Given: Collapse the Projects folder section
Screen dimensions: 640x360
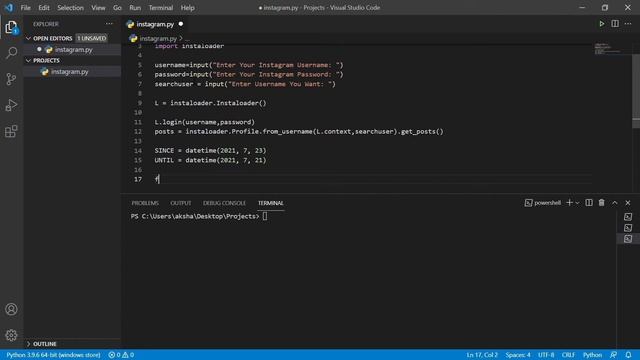Looking at the screenshot, I should (x=28, y=60).
